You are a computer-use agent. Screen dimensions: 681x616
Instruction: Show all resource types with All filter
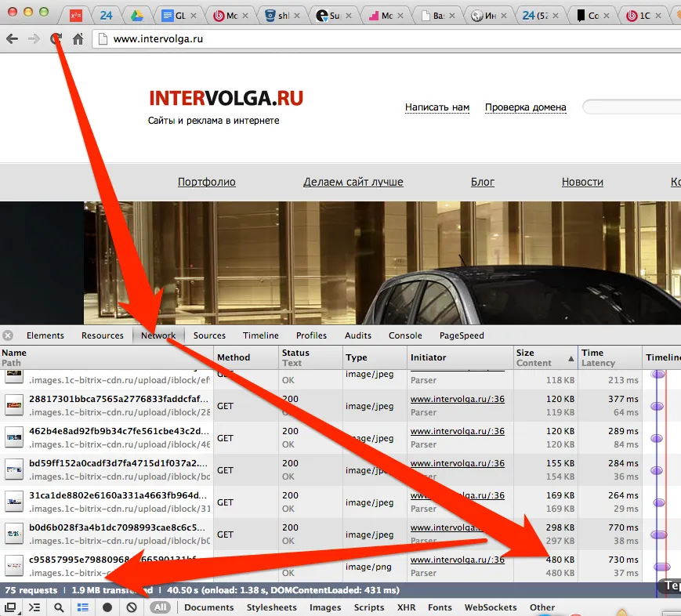[161, 607]
